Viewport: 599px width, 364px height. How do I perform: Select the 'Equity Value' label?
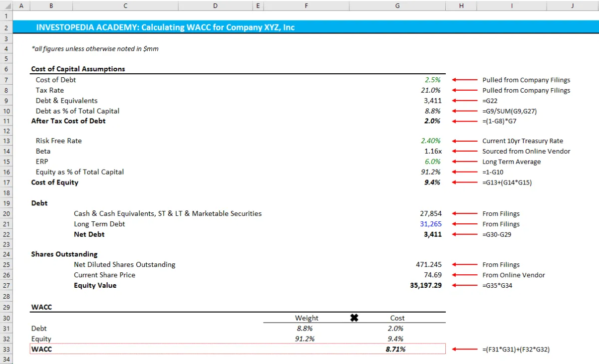point(95,286)
